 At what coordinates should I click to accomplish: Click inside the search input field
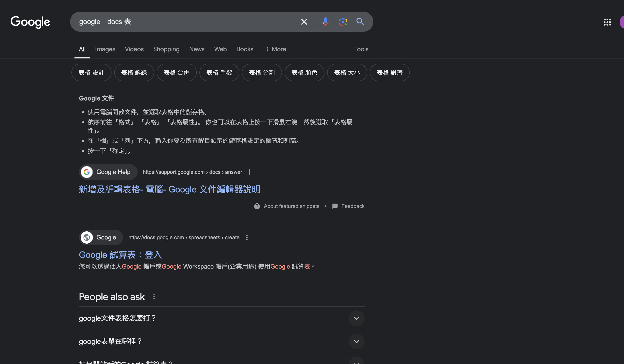(198, 22)
